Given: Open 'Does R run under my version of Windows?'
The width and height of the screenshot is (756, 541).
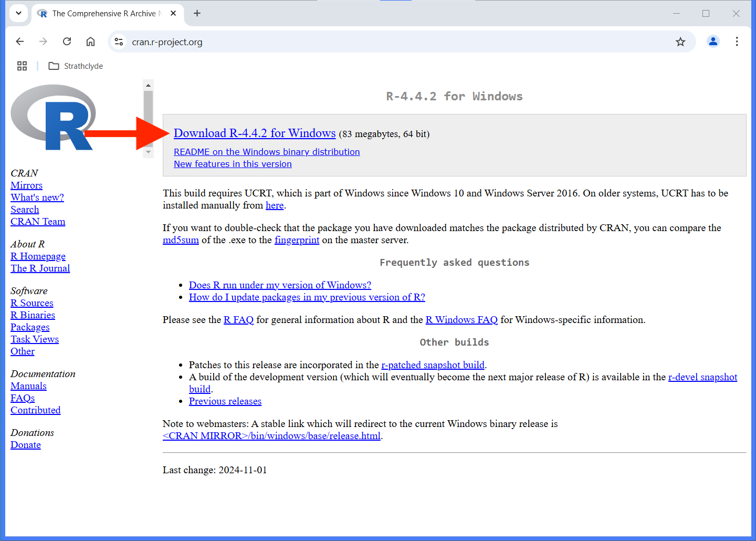Looking at the screenshot, I should (280, 285).
